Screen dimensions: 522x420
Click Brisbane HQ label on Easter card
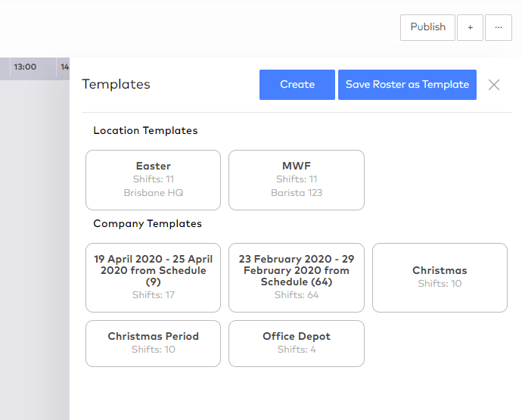154,193
